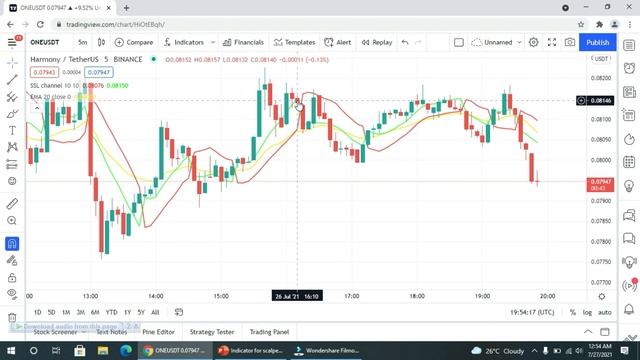The image size is (640, 360).
Task: Open the Trading Panel tab
Action: click(269, 332)
